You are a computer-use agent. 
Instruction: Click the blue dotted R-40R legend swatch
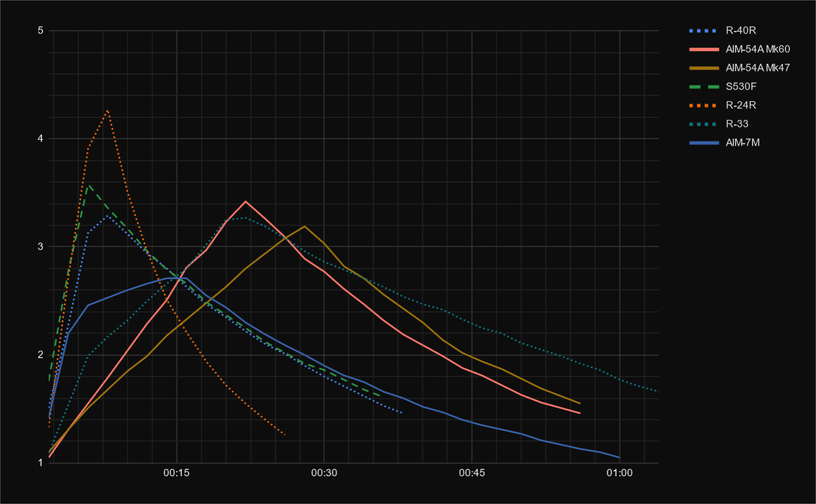tap(704, 31)
